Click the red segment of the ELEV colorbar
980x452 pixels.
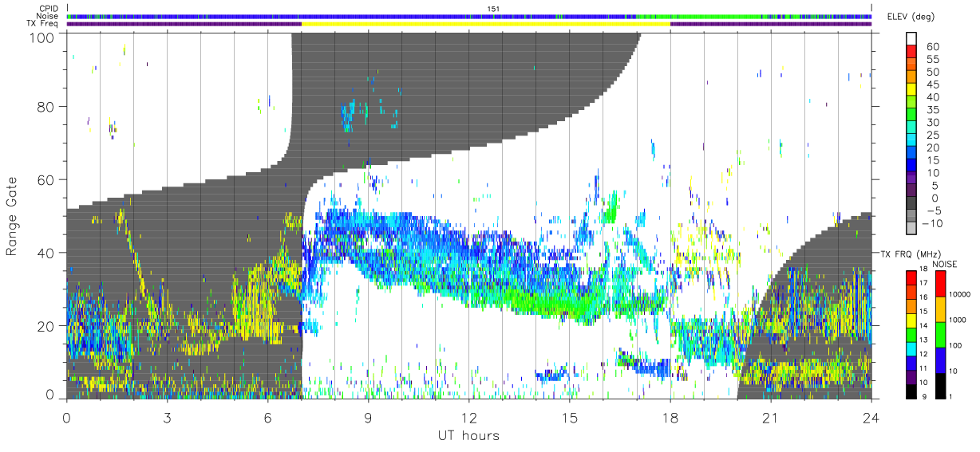pos(912,51)
